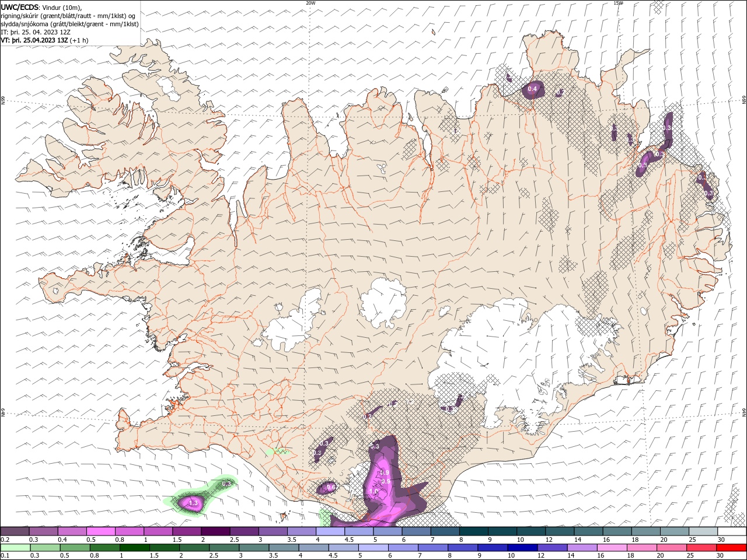Upper legend: click the swatch from 3.5 to 4
The height and width of the screenshot is (560, 747).
click(x=301, y=531)
